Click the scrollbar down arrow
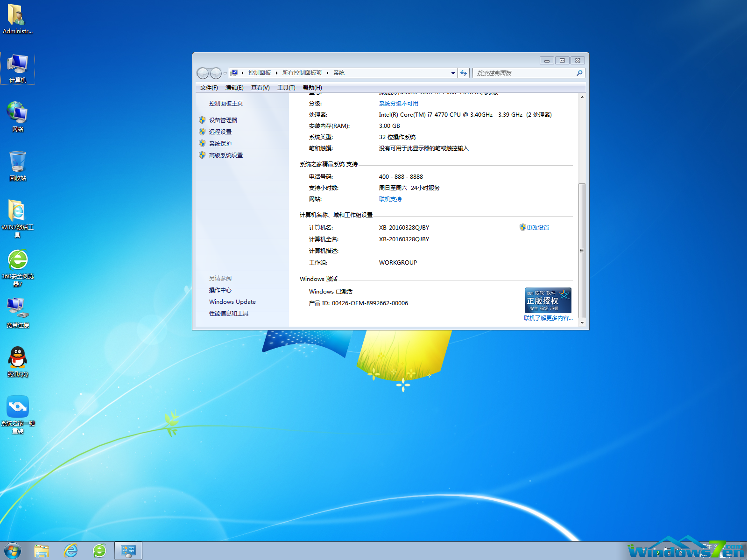The image size is (747, 560). (582, 322)
